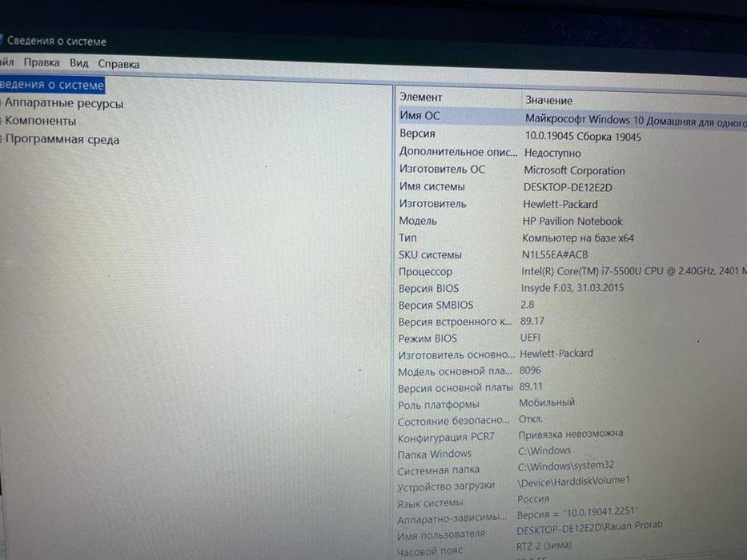Open the Вид menu
This screenshot has width=747, height=560.
click(79, 63)
